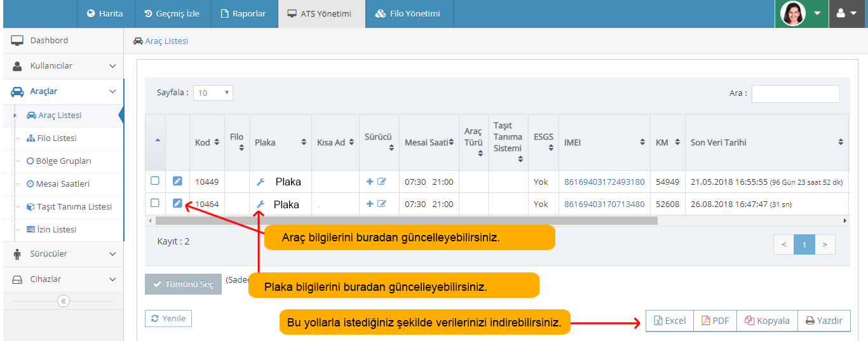The image size is (868, 341).
Task: Export the list to Excel
Action: [670, 321]
